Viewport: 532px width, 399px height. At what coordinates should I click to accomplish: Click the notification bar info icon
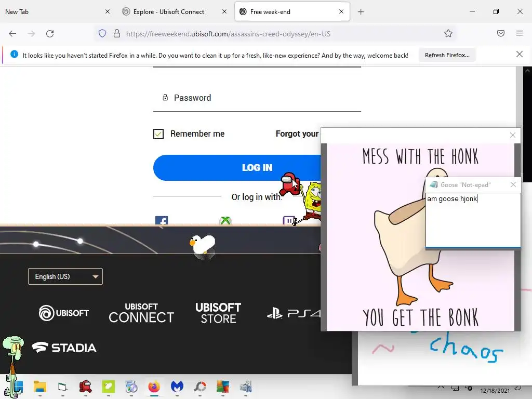[14, 54]
